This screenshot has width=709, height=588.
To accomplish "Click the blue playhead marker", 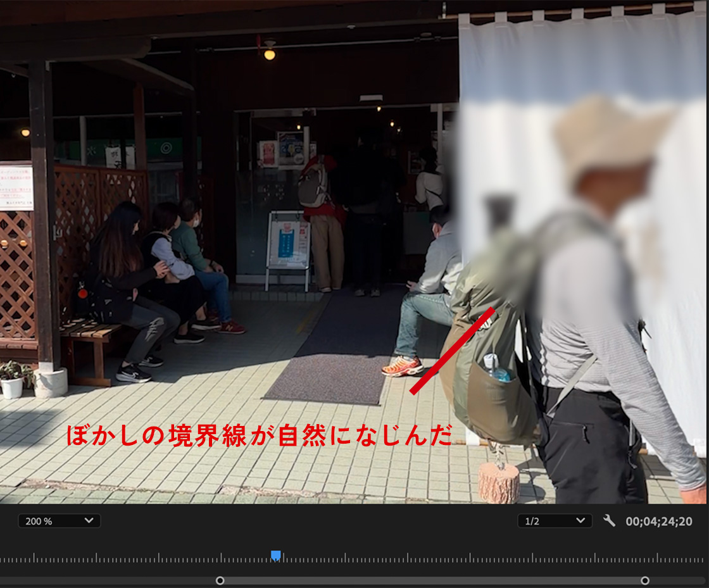I will pos(276,555).
